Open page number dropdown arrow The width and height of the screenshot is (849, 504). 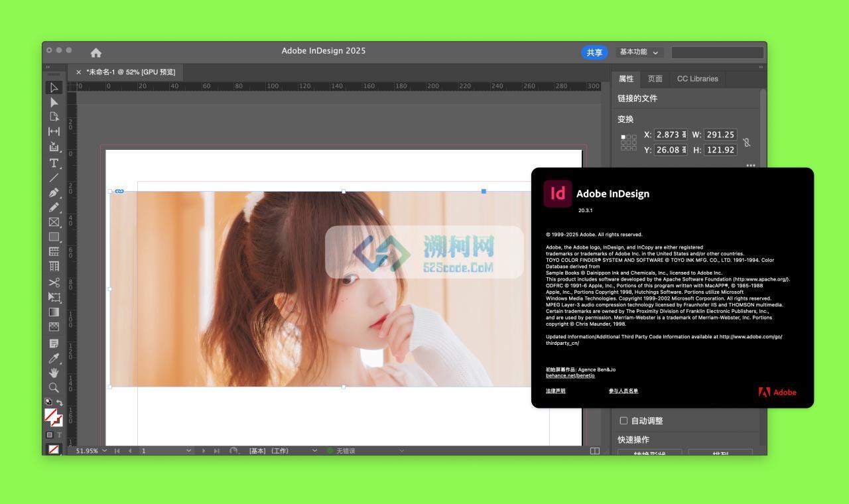188,451
